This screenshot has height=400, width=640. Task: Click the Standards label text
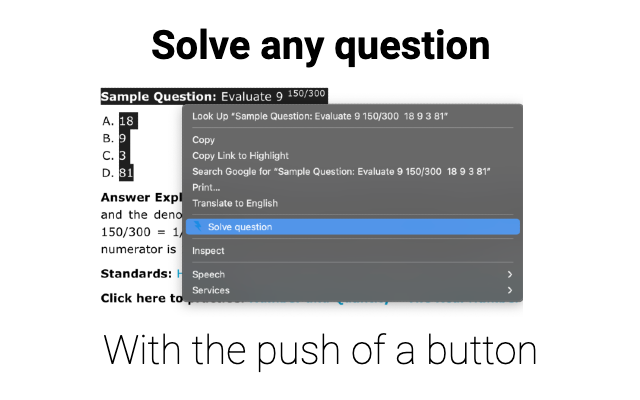136,273
